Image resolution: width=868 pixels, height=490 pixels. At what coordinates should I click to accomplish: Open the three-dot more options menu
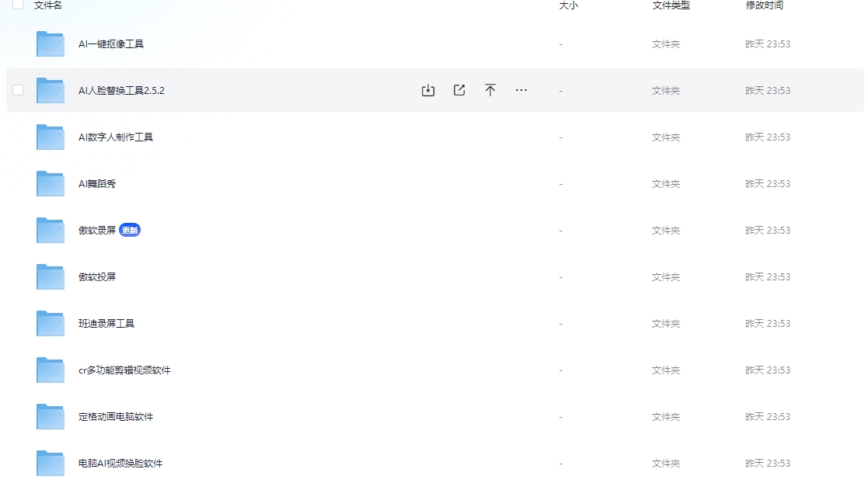pyautogui.click(x=521, y=90)
